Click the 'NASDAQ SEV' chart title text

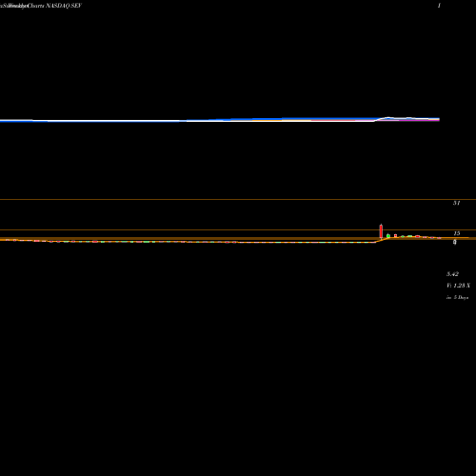pyautogui.click(x=64, y=6)
